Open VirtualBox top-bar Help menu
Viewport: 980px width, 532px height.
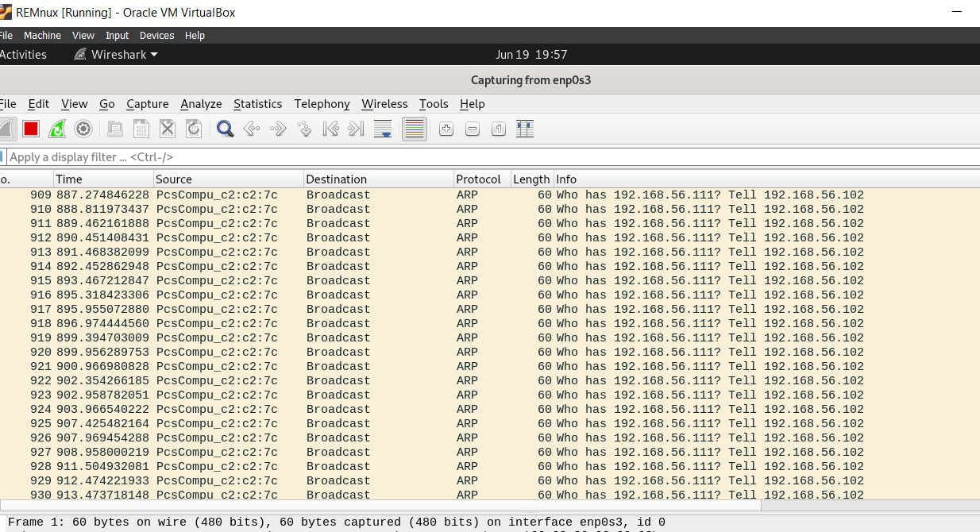(x=195, y=36)
